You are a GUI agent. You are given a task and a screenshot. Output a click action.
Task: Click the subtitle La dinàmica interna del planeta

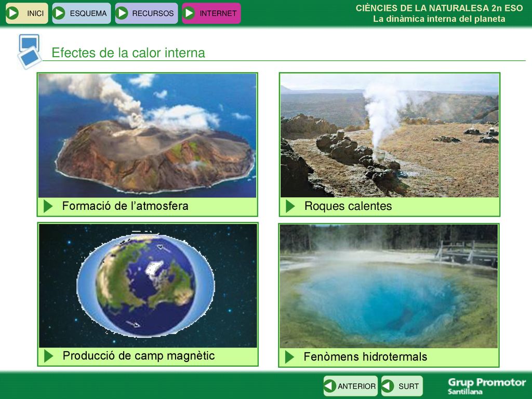(440, 19)
